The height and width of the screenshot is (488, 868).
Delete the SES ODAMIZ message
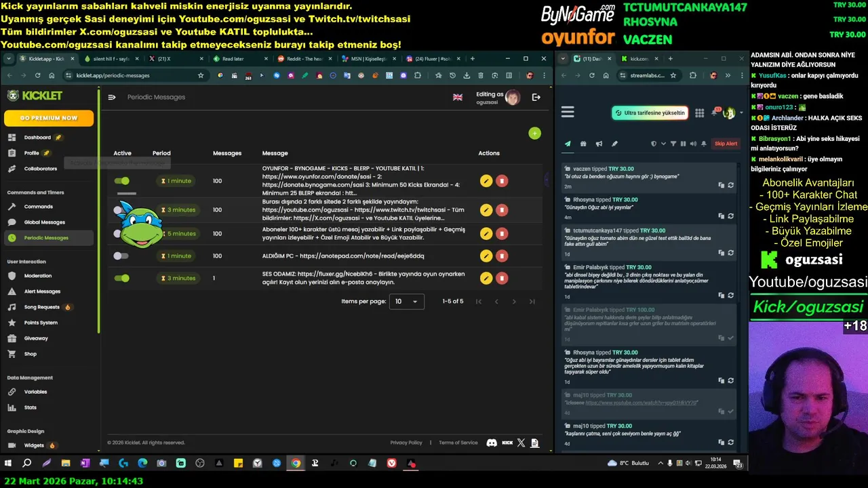point(502,278)
